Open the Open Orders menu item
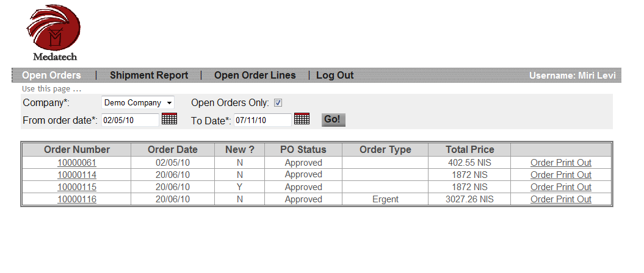The width and height of the screenshot is (644, 273). click(51, 76)
